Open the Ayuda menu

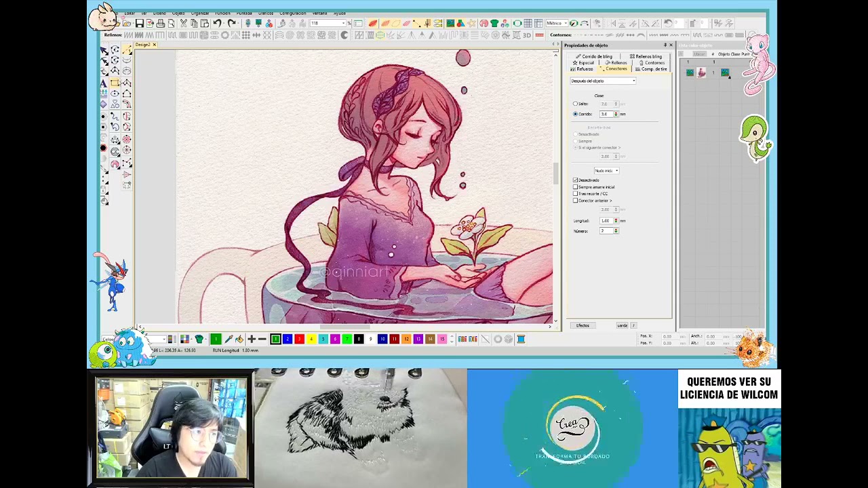pyautogui.click(x=340, y=14)
